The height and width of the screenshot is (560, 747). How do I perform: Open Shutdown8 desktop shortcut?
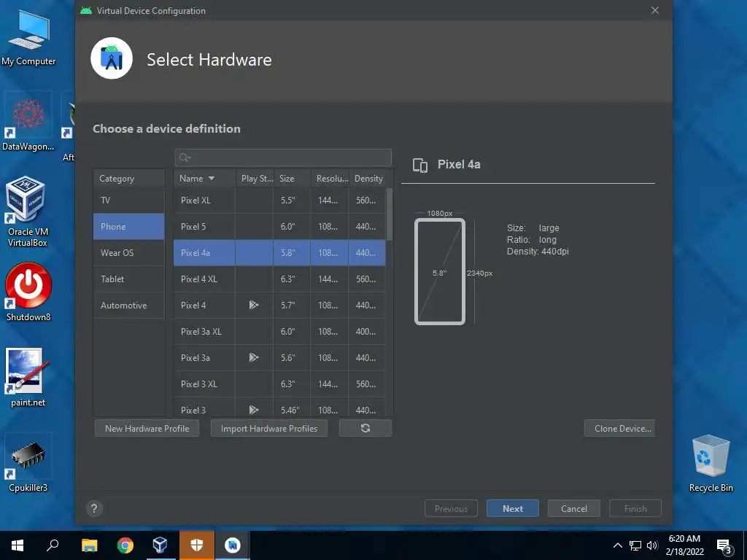tap(28, 292)
